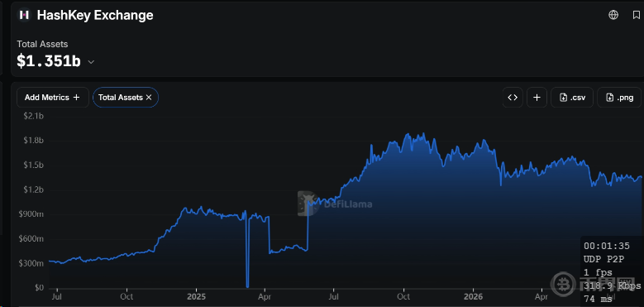644x307 pixels.
Task: Click the $900m y-axis label
Action: pos(32,214)
